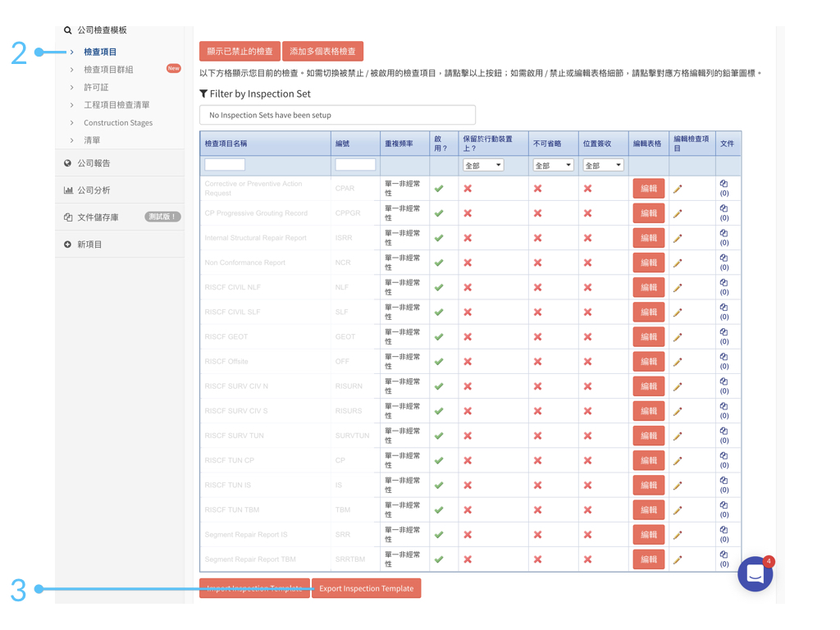Open the Inspection Sets filter box

pos(337,115)
